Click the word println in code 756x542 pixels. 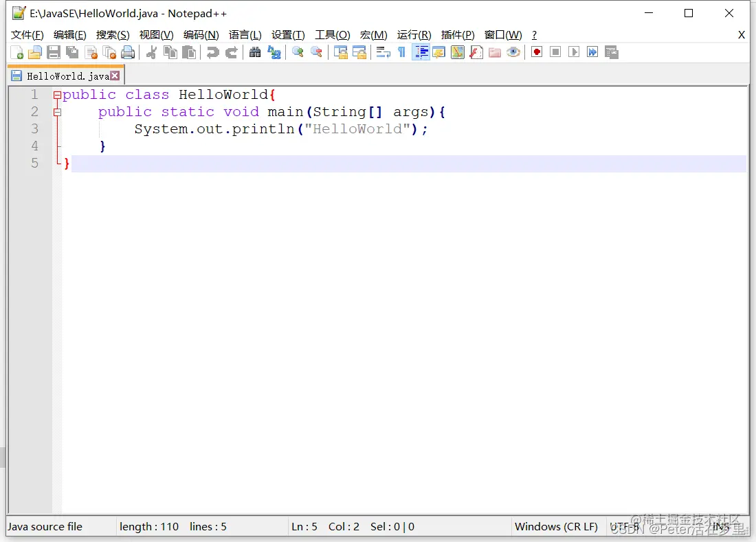[263, 129]
